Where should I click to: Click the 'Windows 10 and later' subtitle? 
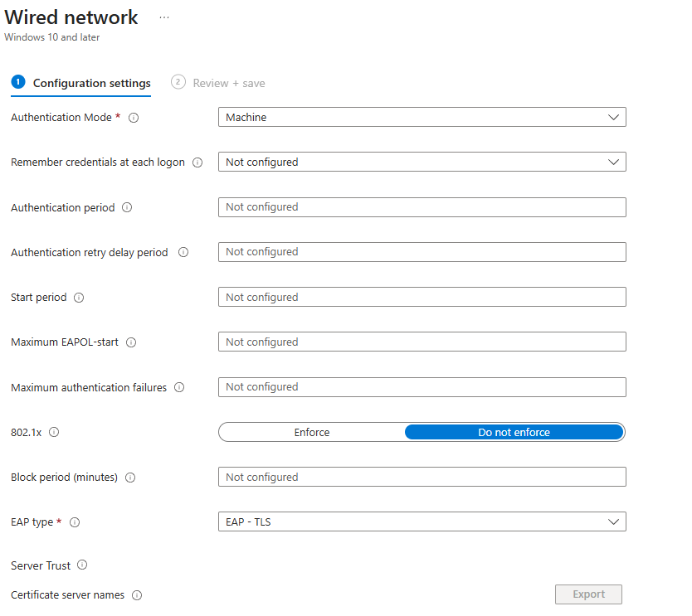click(x=52, y=37)
